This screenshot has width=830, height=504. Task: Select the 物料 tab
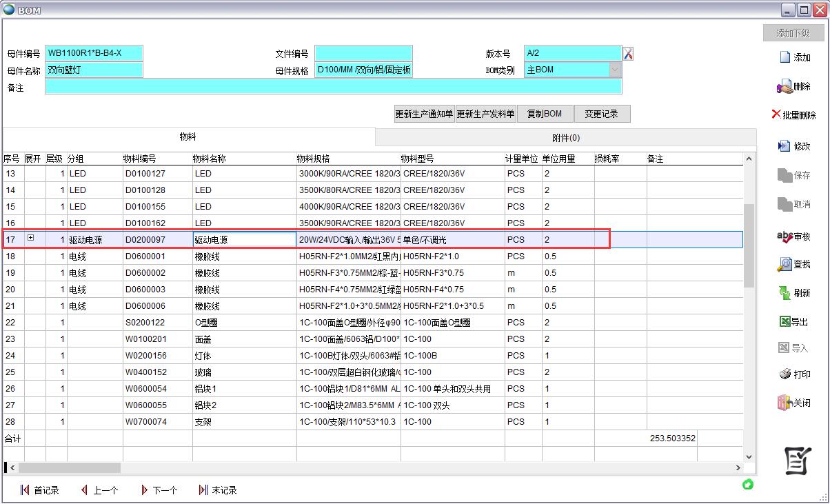(x=188, y=137)
